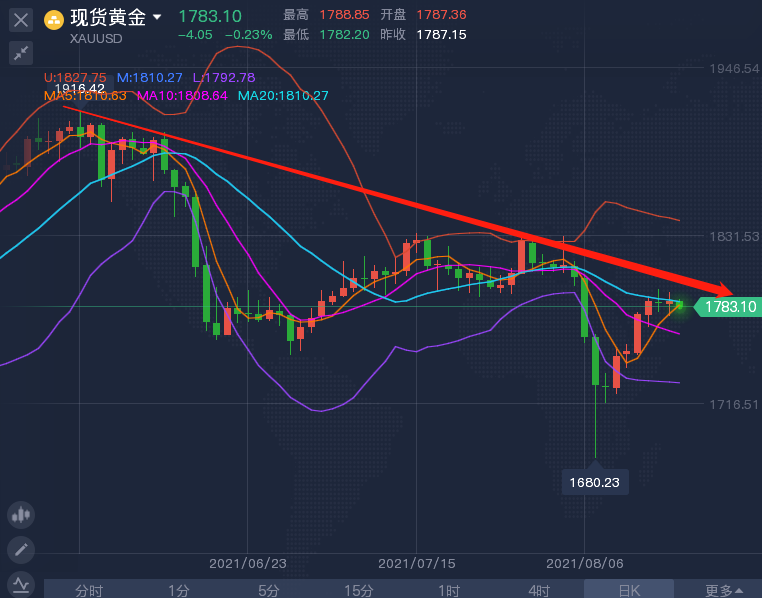Click the 开盘 value 1787.36

click(441, 15)
